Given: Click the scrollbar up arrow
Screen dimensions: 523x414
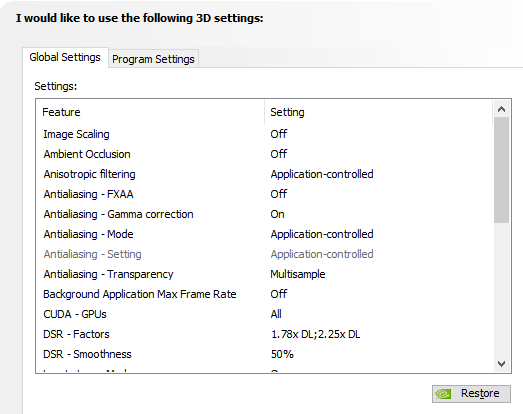Looking at the screenshot, I should coord(501,109).
